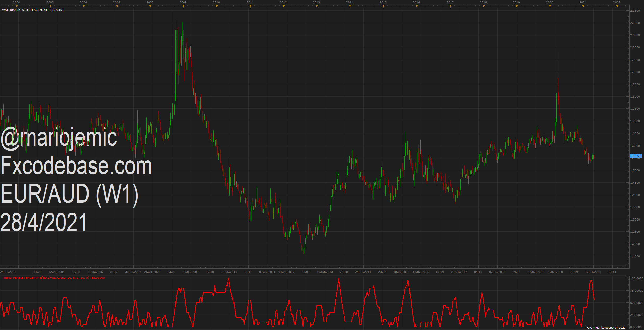This screenshot has height=330, width=644.
Task: Click the 17.04.2021 date axis label
Action: pos(593,272)
